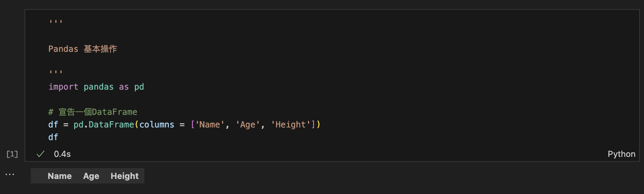Click the Pandas 基本操作 docstring text
644x194 pixels.
pyautogui.click(x=83, y=49)
